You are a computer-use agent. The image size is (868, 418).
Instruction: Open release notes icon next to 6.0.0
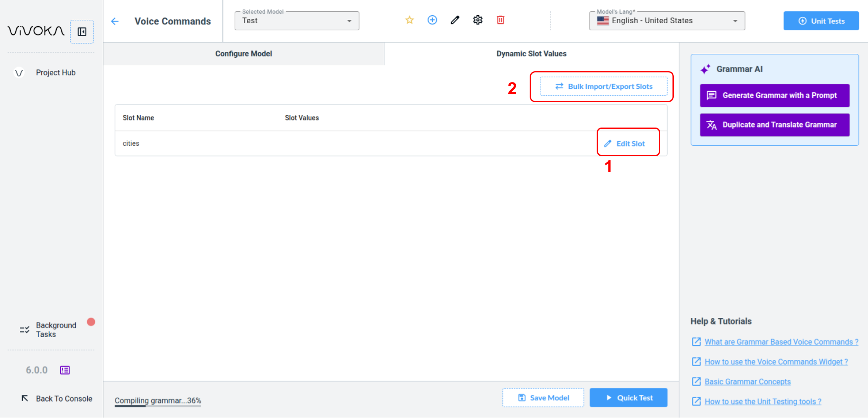pyautogui.click(x=65, y=370)
